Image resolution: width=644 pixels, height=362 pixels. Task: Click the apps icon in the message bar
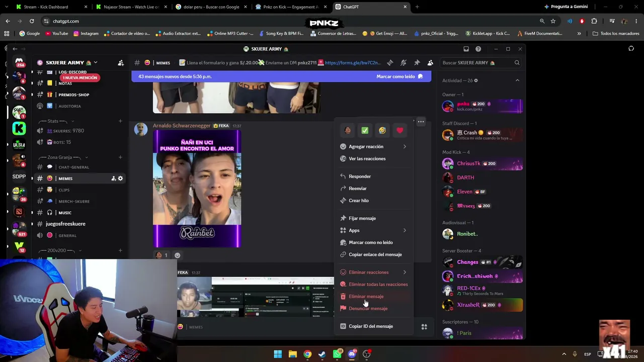[x=424, y=327]
